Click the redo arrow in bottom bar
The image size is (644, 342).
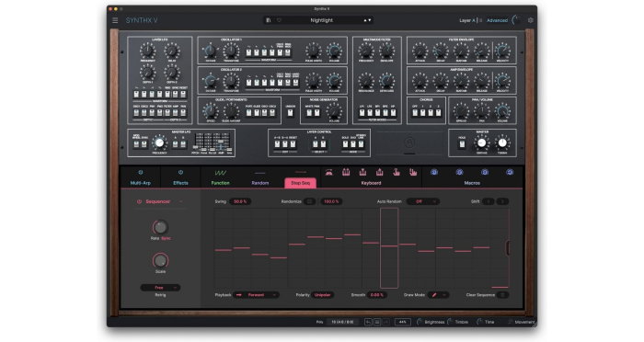click(385, 323)
